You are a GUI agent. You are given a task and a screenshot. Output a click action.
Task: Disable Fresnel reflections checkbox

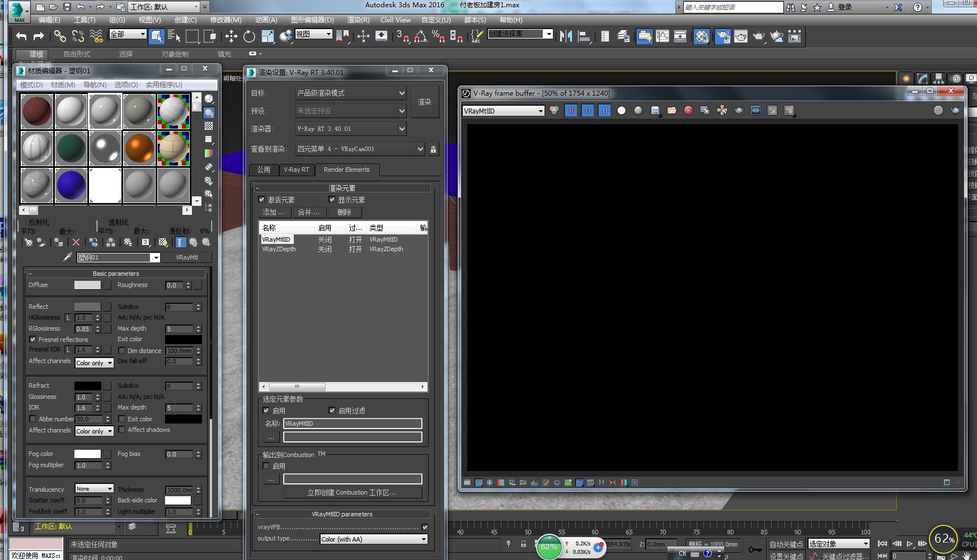[32, 340]
